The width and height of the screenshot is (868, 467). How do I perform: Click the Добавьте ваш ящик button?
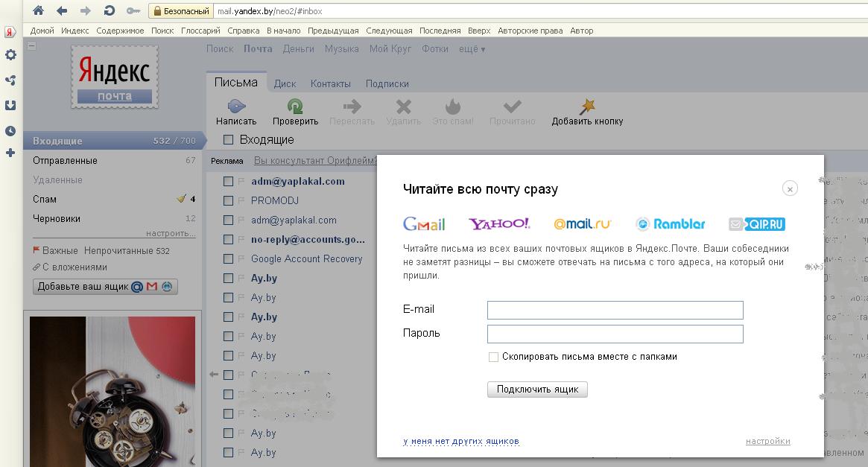[105, 287]
